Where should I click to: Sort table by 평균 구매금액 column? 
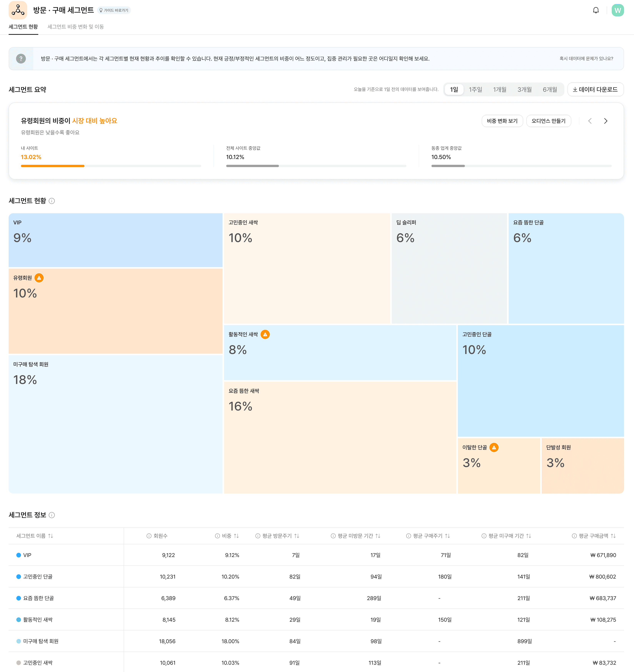click(x=613, y=536)
